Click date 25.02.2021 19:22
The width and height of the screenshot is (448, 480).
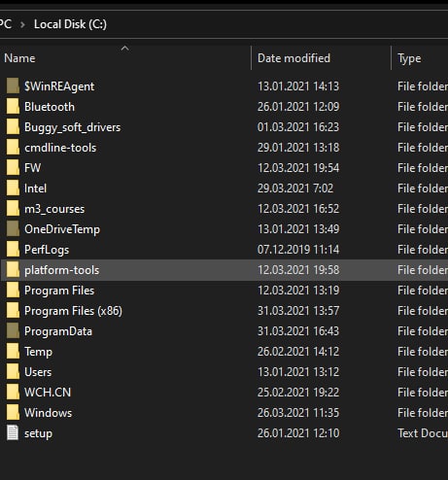pos(298,393)
